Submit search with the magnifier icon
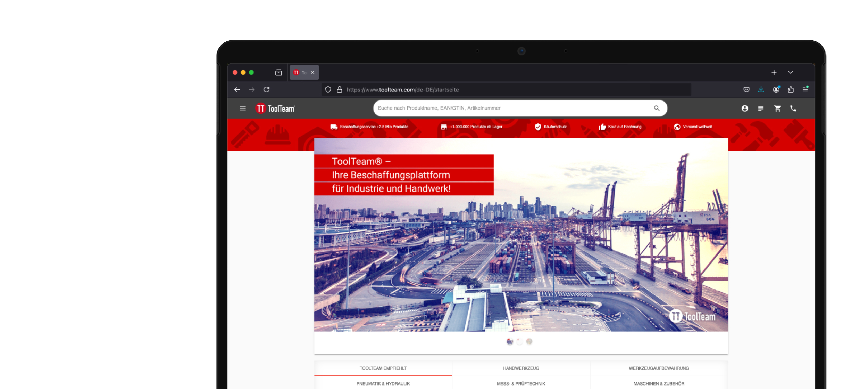The image size is (868, 389). coord(657,108)
